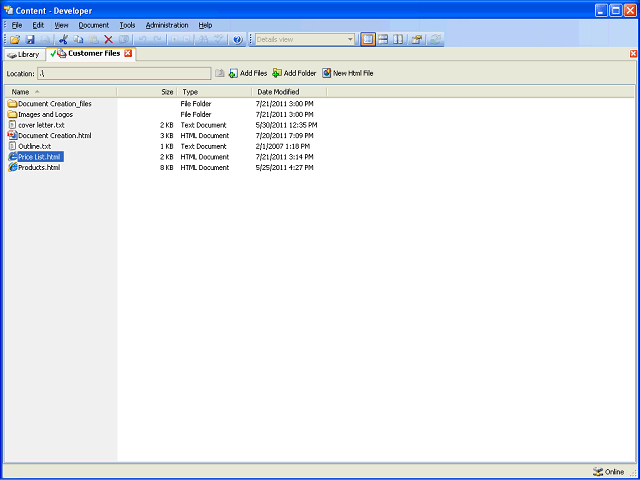Click the cover letter.txt file icon
This screenshot has height=480, width=640.
(x=12, y=125)
